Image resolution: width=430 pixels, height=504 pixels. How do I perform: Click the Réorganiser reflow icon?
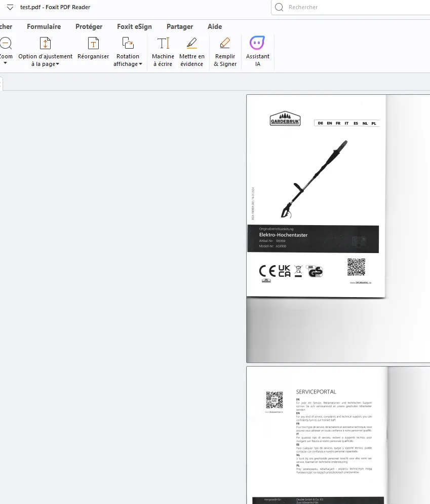tap(93, 44)
